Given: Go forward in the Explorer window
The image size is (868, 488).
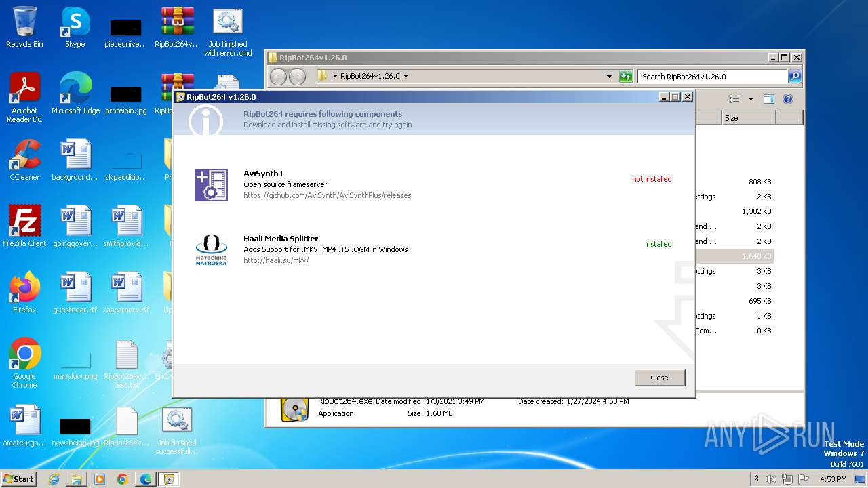Looking at the screenshot, I should (298, 77).
